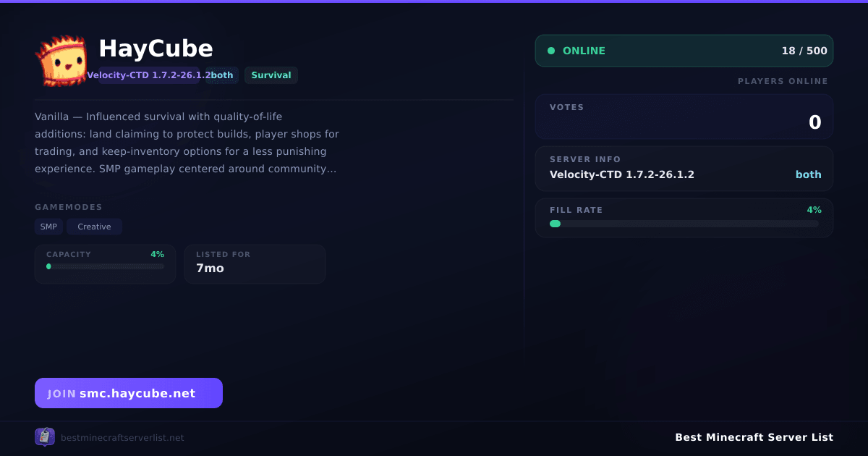The width and height of the screenshot is (868, 456).
Task: Click the green online status dot
Action: pos(551,51)
